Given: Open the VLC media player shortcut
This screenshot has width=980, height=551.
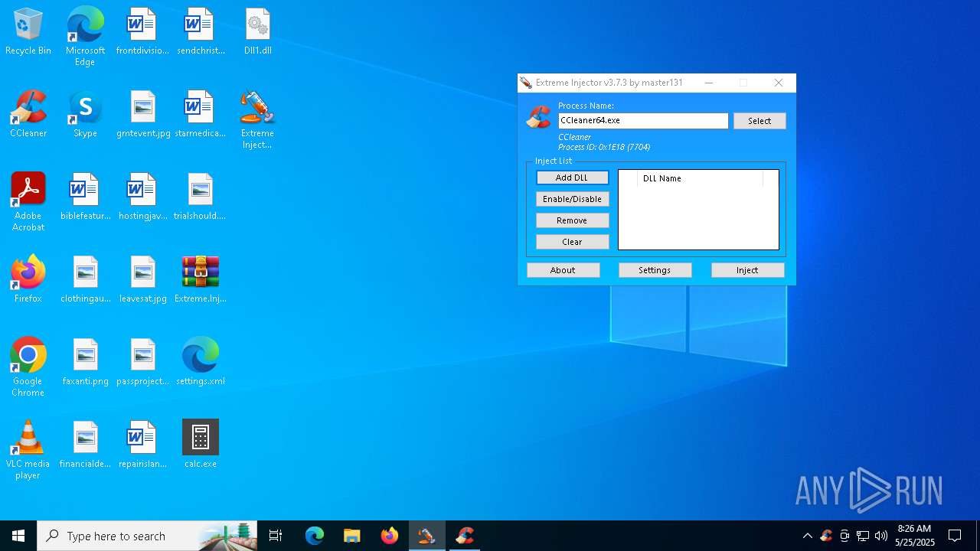Looking at the screenshot, I should [x=28, y=450].
